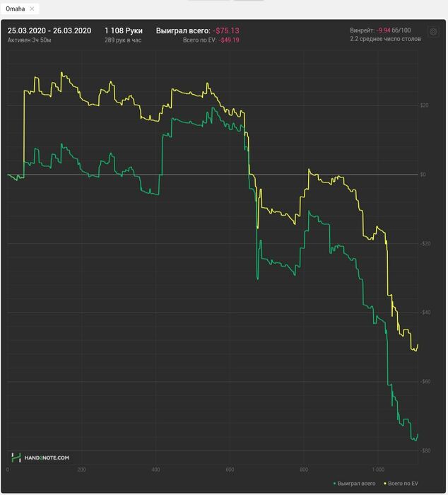Close the Omaha tab
This screenshot has height=495, width=448.
(x=32, y=8)
